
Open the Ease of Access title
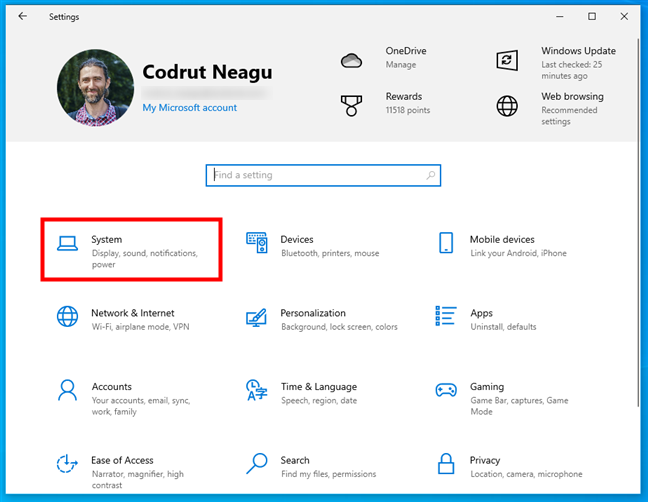[122, 460]
